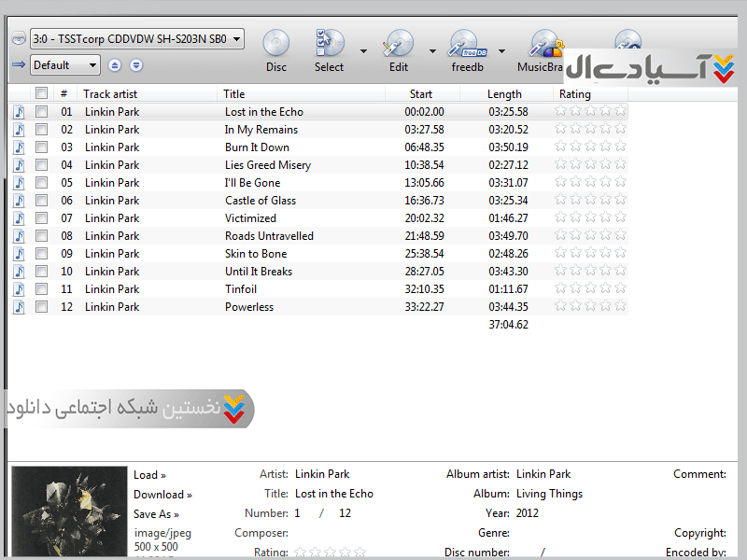Set rating stars for Castle of Glass
The height and width of the screenshot is (560, 747).
[590, 201]
